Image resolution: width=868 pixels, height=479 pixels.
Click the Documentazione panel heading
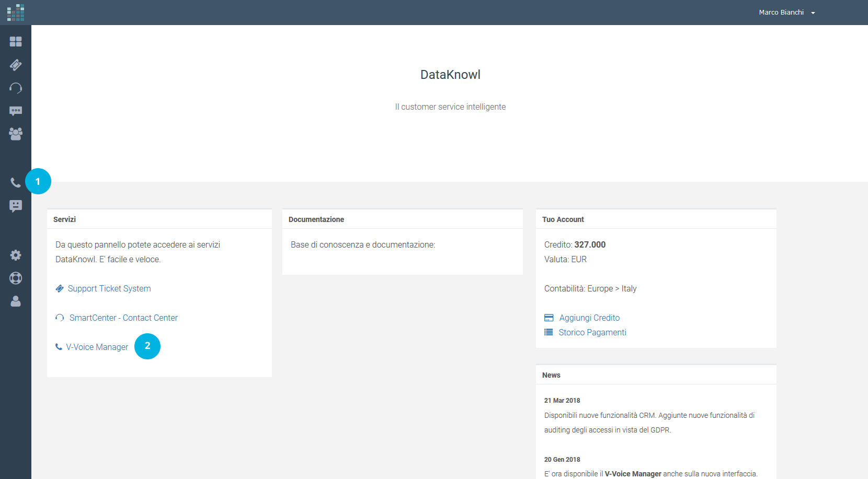[316, 219]
